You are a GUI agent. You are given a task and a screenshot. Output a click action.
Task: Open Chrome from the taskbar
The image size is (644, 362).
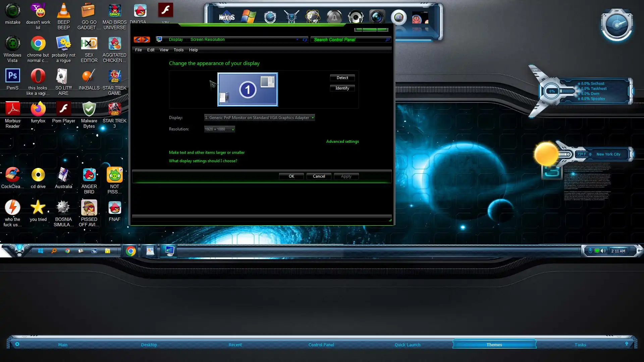pos(131,251)
